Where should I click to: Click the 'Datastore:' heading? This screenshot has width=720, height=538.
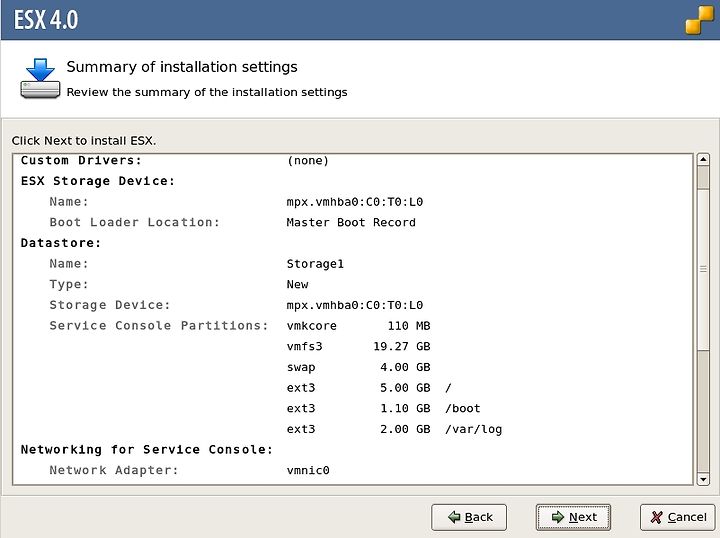pyautogui.click(x=61, y=243)
